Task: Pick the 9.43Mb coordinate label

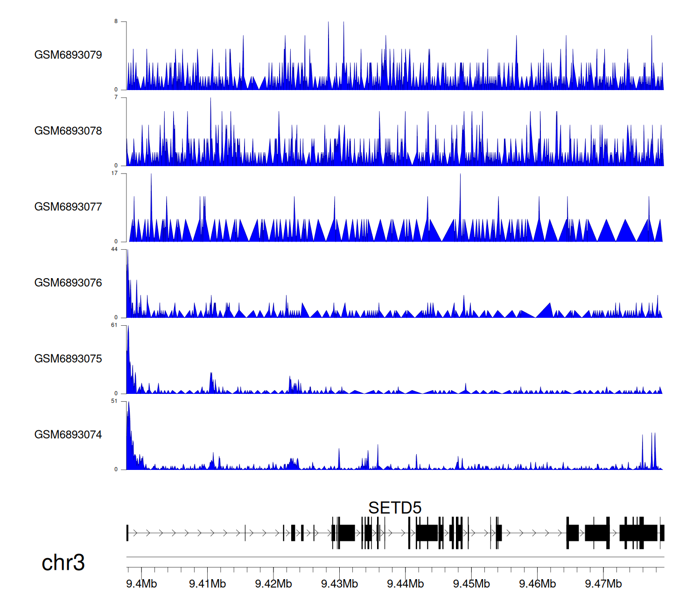Action: click(x=339, y=584)
